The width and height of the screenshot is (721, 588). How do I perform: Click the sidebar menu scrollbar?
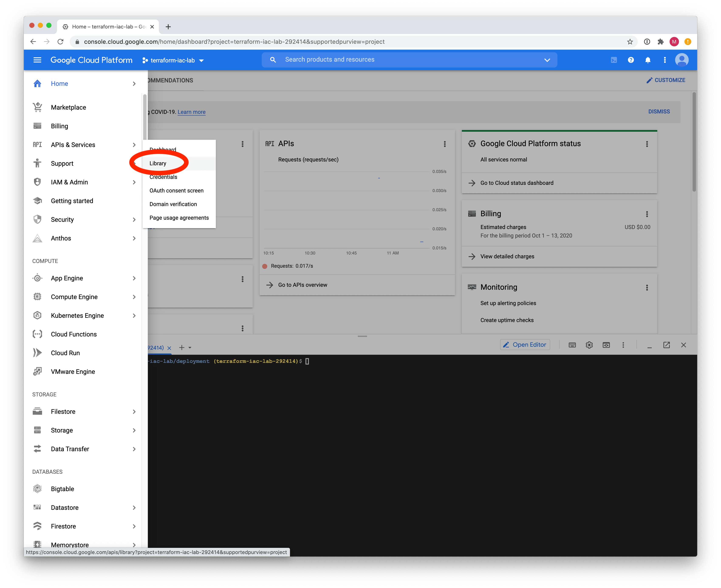coord(145,117)
